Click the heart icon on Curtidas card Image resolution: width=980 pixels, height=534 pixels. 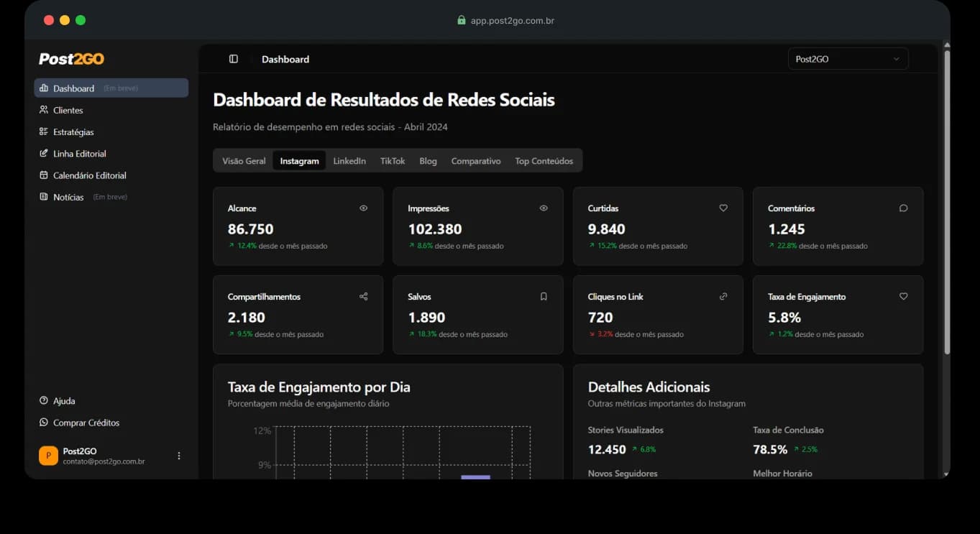pos(723,208)
